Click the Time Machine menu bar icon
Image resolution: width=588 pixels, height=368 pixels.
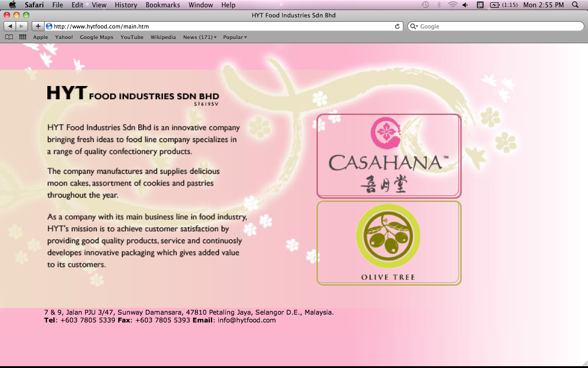pyautogui.click(x=425, y=5)
